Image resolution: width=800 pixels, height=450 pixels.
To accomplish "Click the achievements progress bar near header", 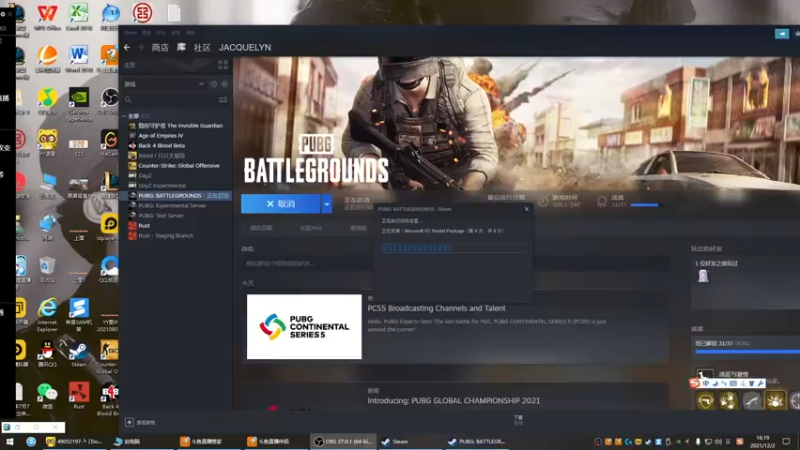I will coord(646,205).
